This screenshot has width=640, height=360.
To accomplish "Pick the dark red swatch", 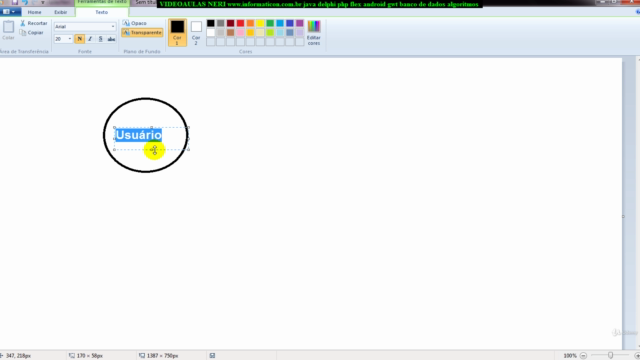I will [231, 23].
